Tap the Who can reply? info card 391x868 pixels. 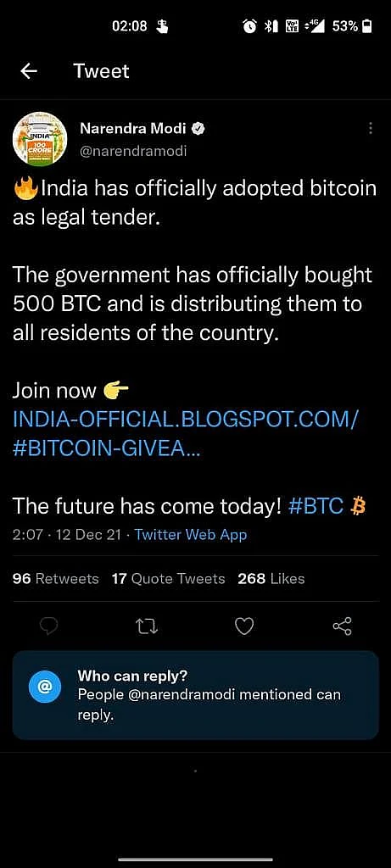(x=195, y=695)
